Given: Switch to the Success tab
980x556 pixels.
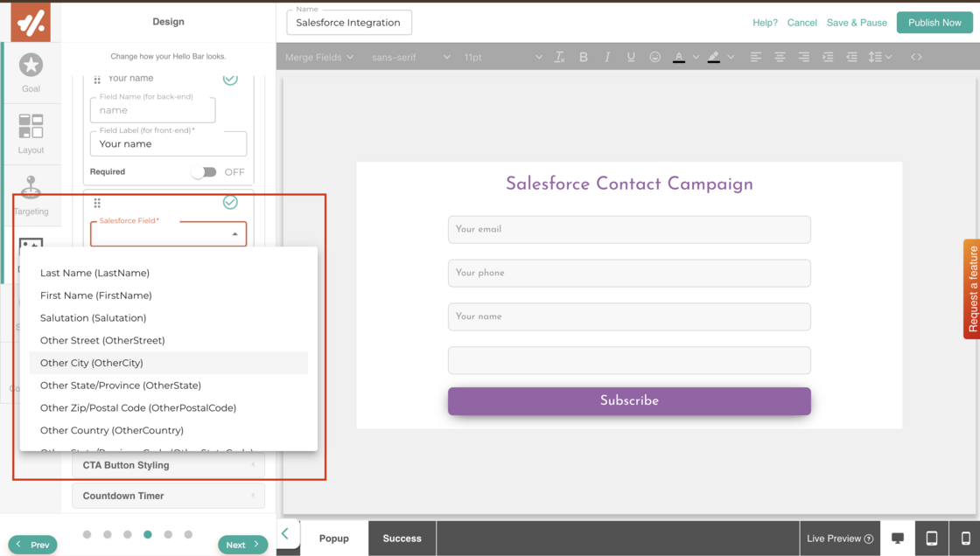Looking at the screenshot, I should pos(402,539).
